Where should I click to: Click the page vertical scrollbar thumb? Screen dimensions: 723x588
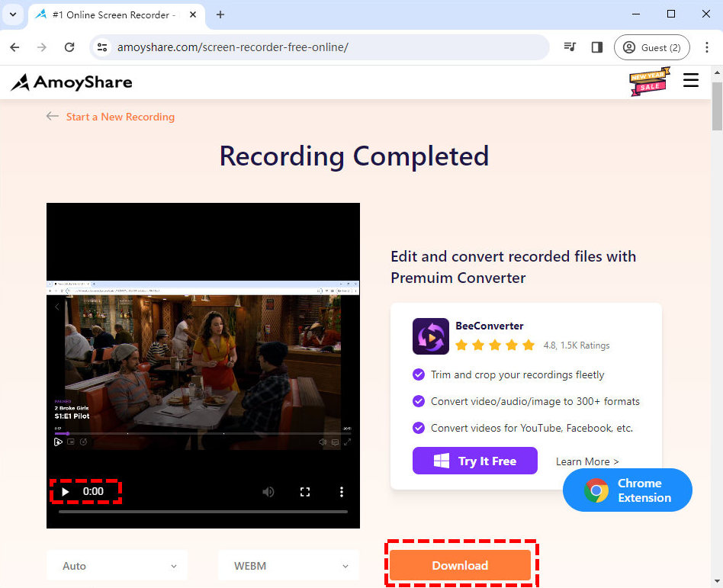click(x=717, y=107)
